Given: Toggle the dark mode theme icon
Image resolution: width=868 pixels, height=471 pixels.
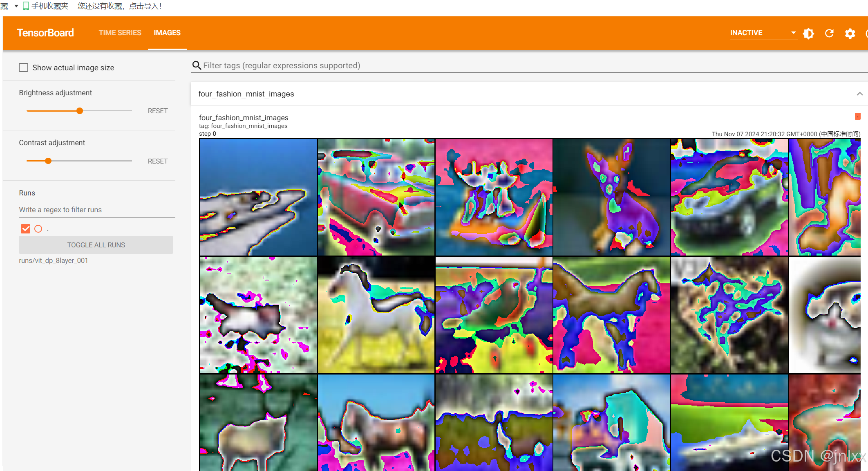Looking at the screenshot, I should click(x=808, y=33).
